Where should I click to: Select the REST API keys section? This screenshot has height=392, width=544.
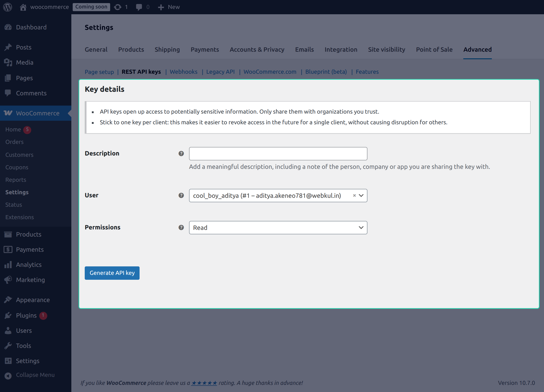[x=141, y=72]
